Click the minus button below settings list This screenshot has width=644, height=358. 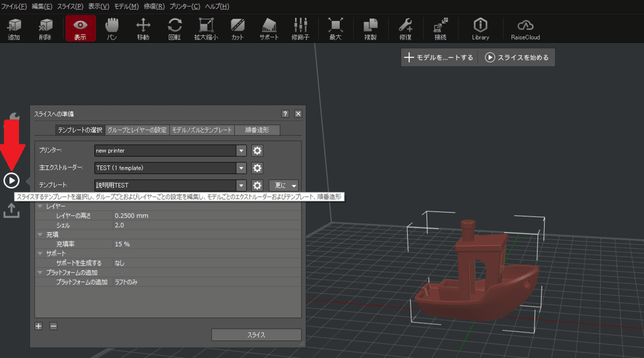[53, 326]
